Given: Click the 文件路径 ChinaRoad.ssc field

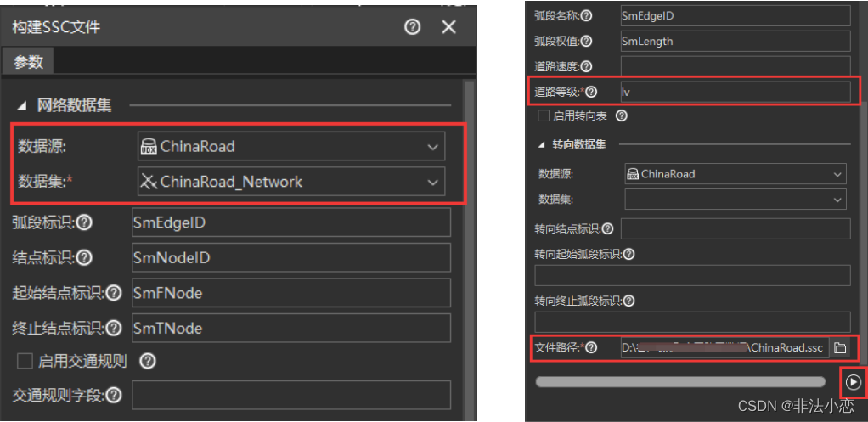Looking at the screenshot, I should coord(724,348).
